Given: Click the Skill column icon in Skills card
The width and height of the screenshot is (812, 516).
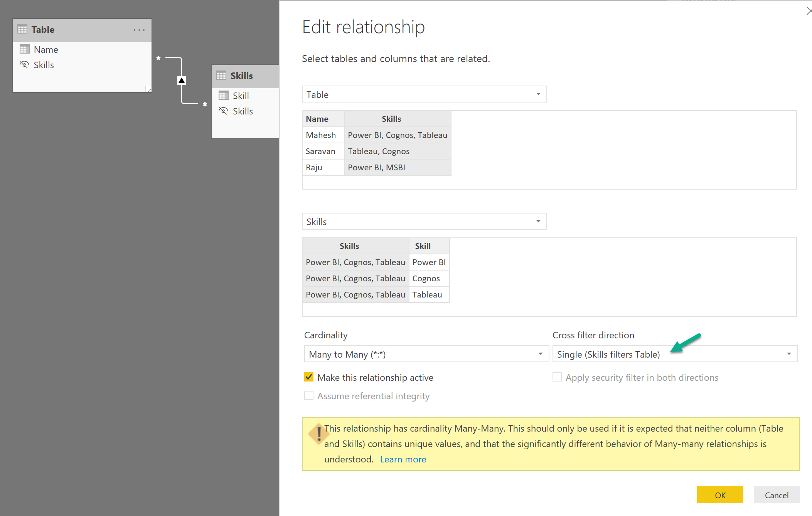Looking at the screenshot, I should click(224, 95).
